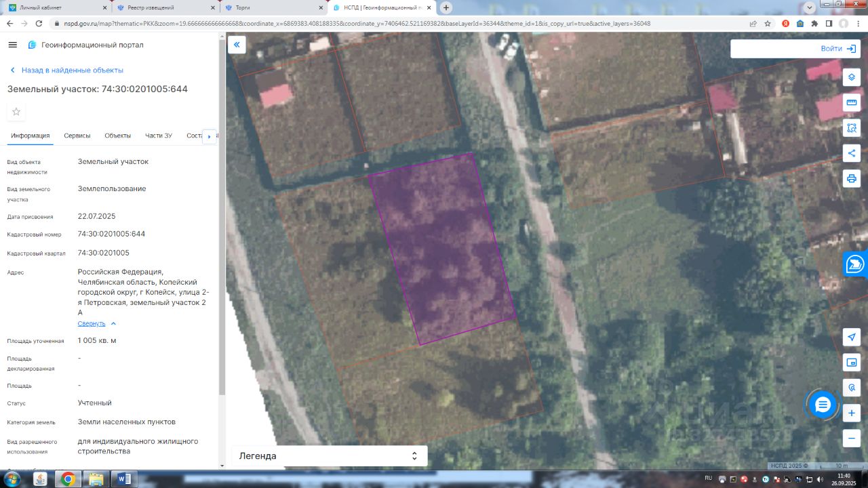Collapse the address with Свернуть
This screenshot has width=868, height=488.
click(97, 323)
